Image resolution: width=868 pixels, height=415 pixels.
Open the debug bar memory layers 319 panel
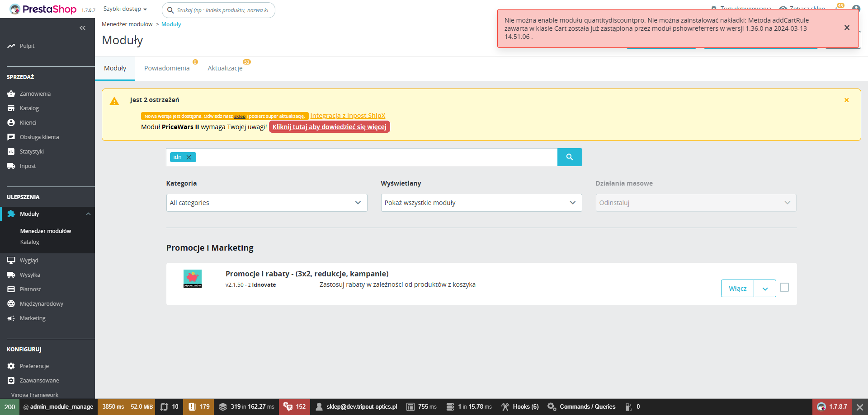tap(247, 407)
